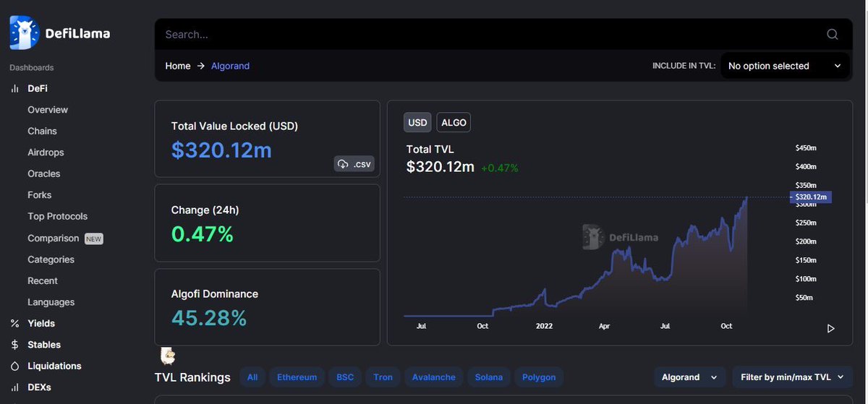This screenshot has width=868, height=404.
Task: Click the +0.47% change label in chart
Action: pos(500,168)
